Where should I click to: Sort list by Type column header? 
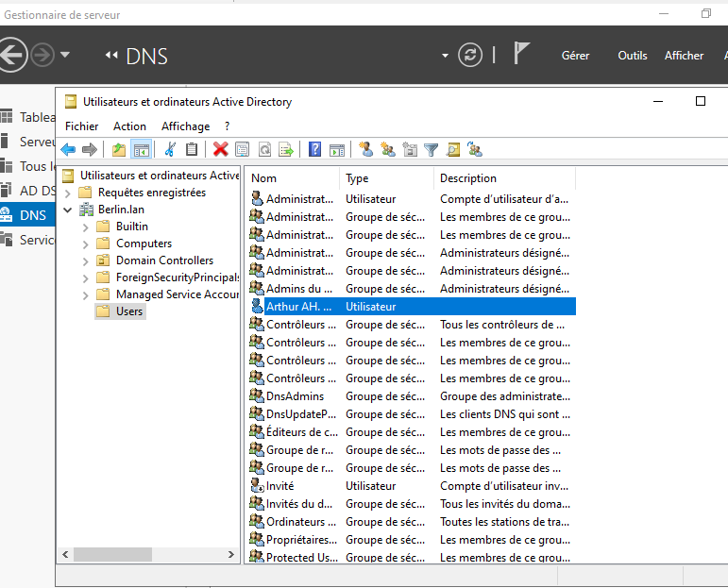click(357, 177)
